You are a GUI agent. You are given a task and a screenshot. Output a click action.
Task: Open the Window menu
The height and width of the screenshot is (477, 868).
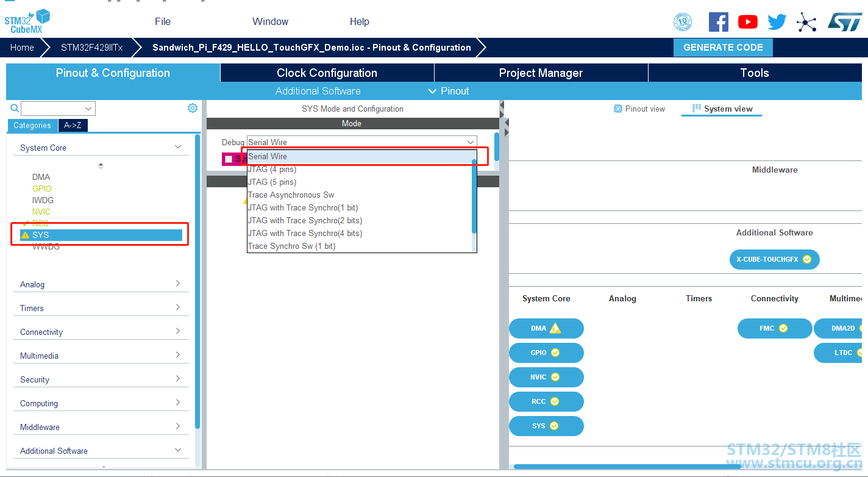coord(271,21)
